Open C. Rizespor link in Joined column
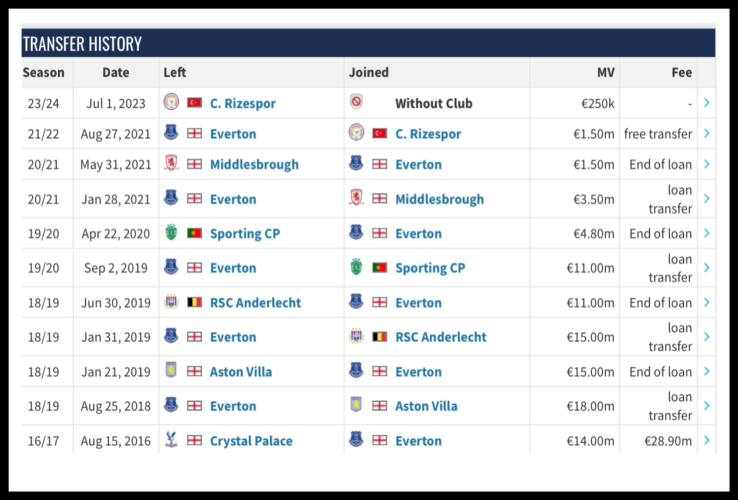The height and width of the screenshot is (500, 738). (x=429, y=133)
